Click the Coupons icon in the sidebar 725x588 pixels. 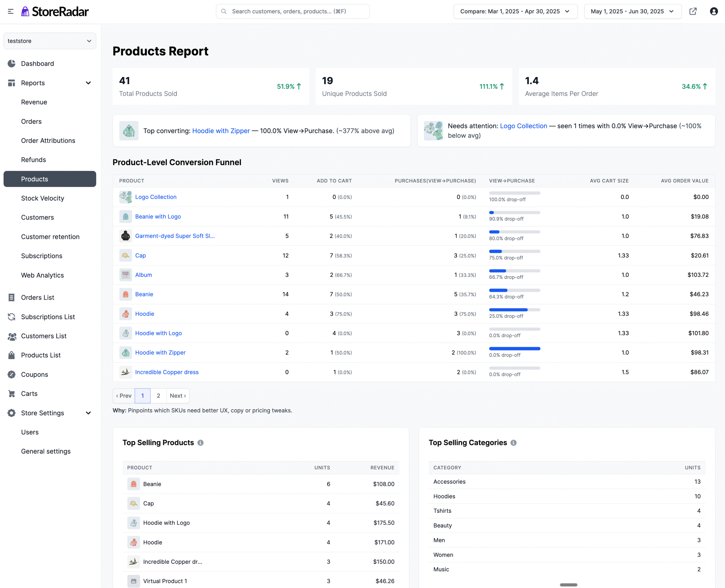click(x=12, y=374)
